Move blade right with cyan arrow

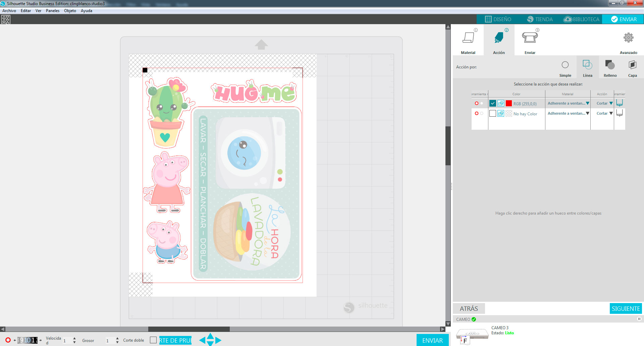pyautogui.click(x=218, y=340)
